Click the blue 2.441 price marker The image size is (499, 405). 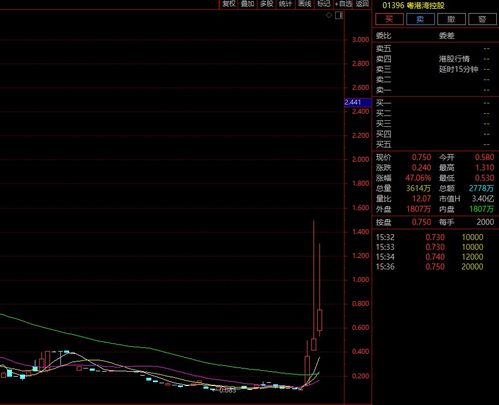coord(358,102)
